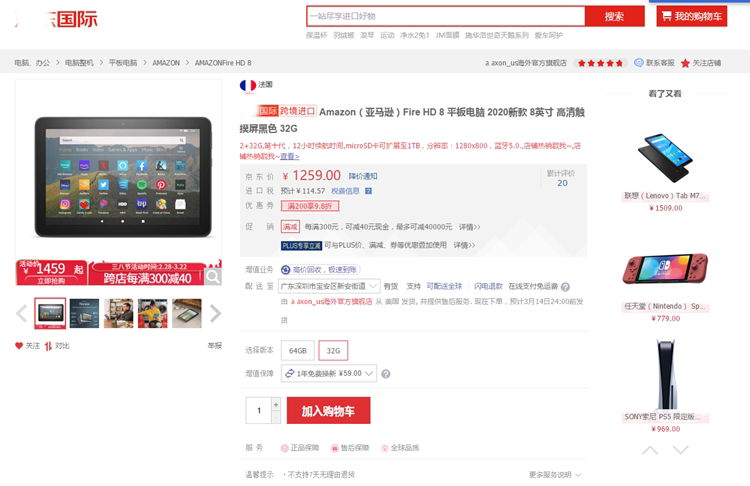750x486 pixels.
Task: Increase quantity with plus button
Action: coord(276,404)
